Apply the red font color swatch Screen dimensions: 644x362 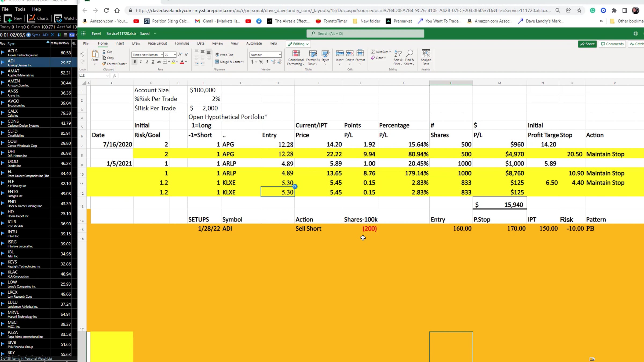coord(182,62)
